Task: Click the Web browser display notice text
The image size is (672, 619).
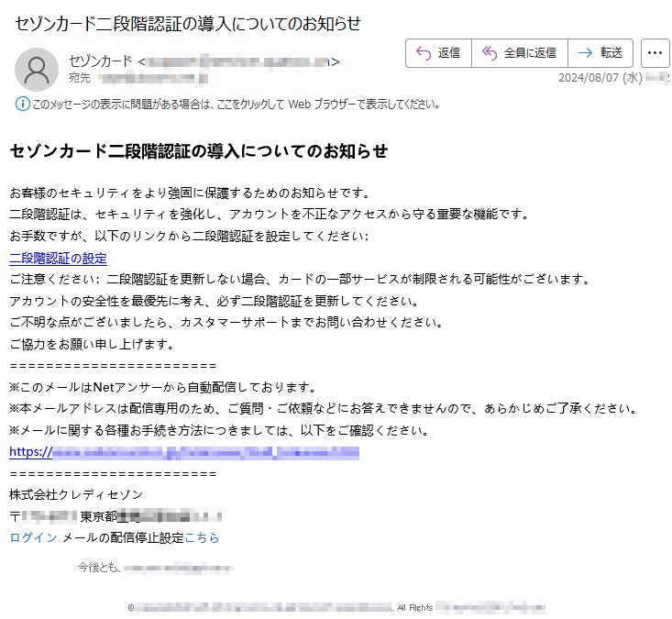Action: (x=236, y=105)
